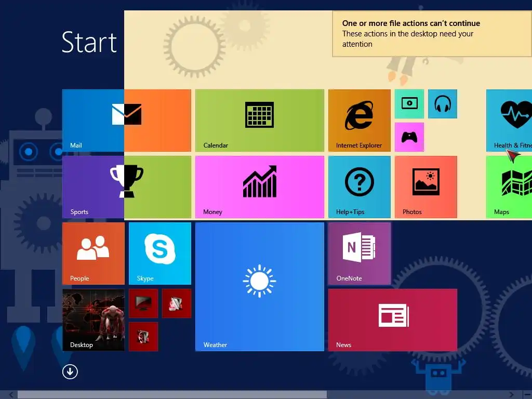The image size is (532, 399).
Task: Open the News tile
Action: (x=393, y=320)
